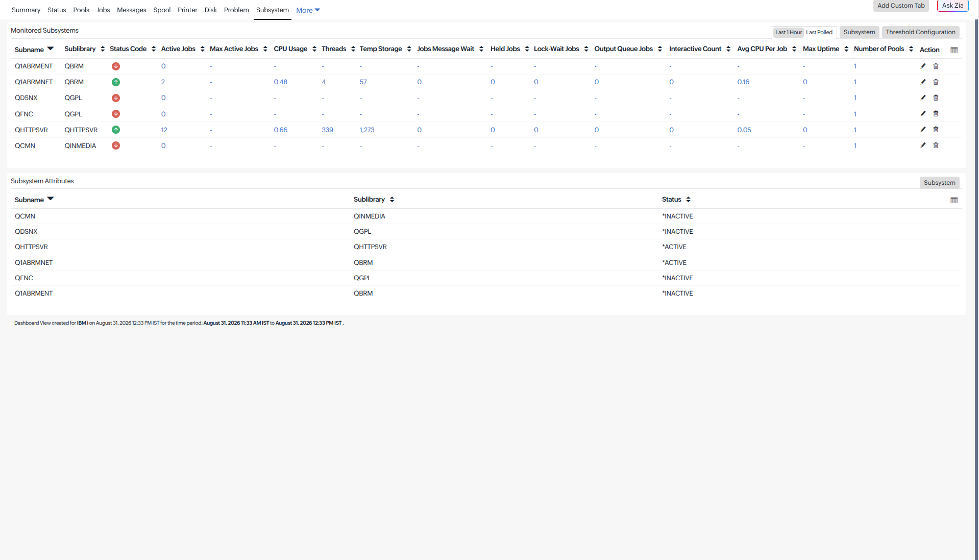Viewport: 979px width, 560px height.
Task: Sort Subsystem Attributes by Subname
Action: 34,200
